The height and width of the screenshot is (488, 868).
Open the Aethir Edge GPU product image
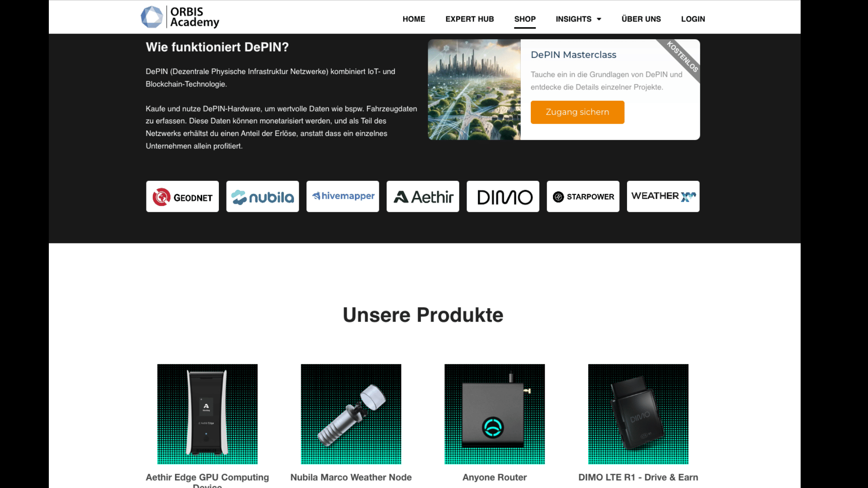click(208, 414)
